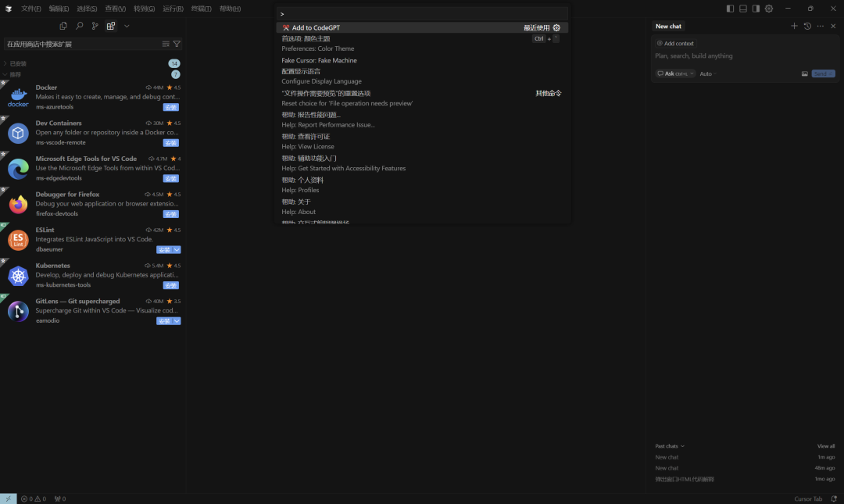Select Reset choice for File operation preview

coord(422,98)
